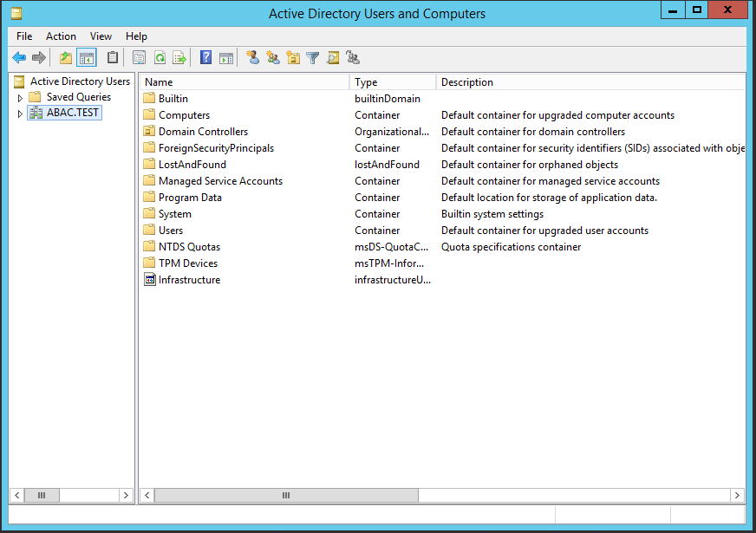Select the Builtin folder icon
The height and width of the screenshot is (533, 756).
point(149,98)
